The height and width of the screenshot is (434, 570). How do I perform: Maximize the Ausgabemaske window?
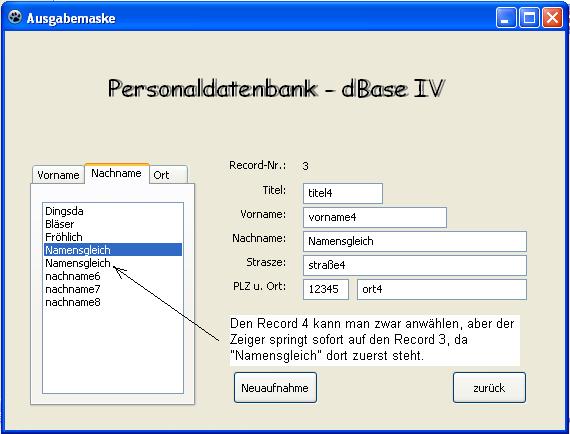(529, 18)
